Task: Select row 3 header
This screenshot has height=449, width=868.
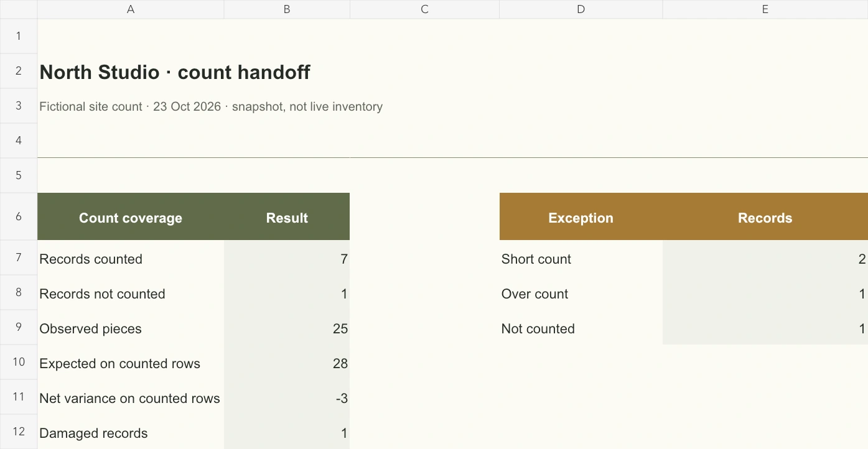Action: pos(19,106)
